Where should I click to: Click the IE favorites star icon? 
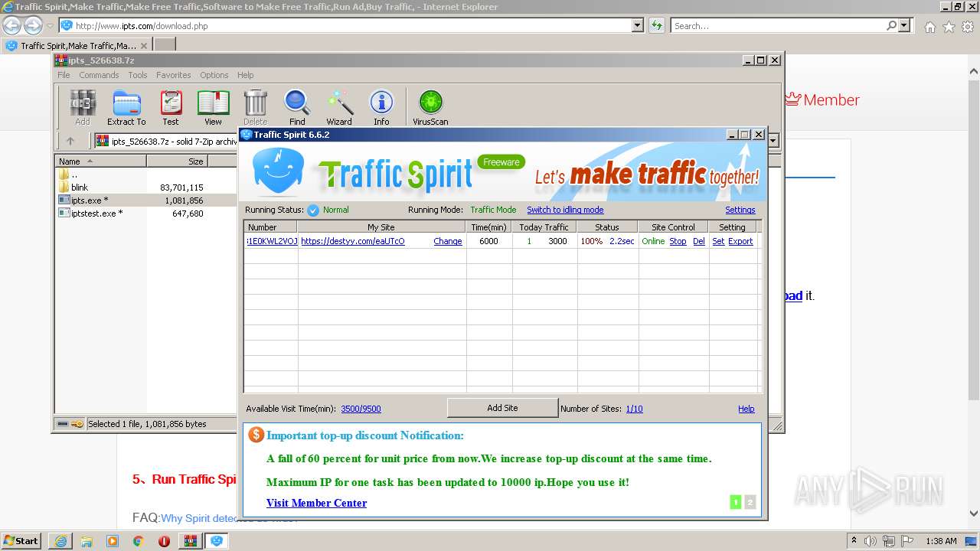coord(949,27)
